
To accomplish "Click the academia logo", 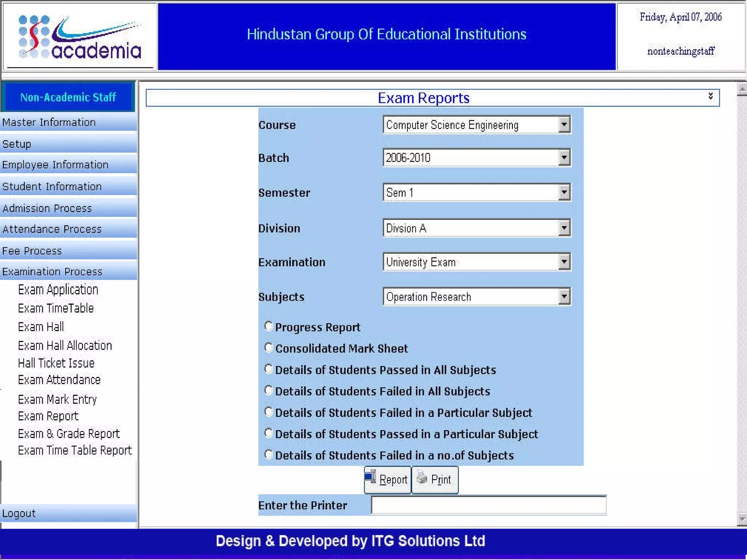I will click(80, 38).
